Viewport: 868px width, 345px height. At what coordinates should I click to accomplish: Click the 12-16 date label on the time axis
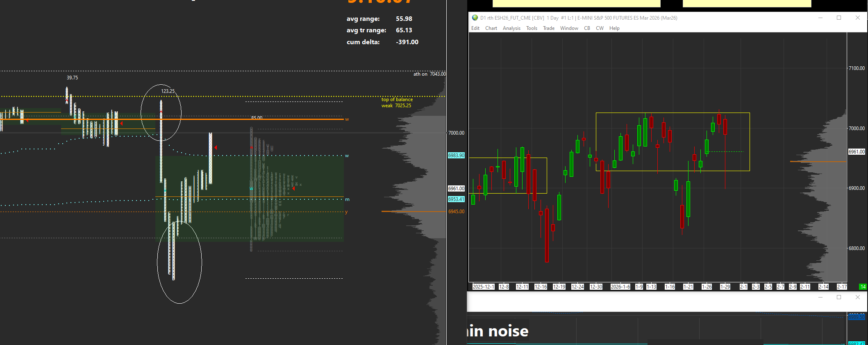(541, 287)
